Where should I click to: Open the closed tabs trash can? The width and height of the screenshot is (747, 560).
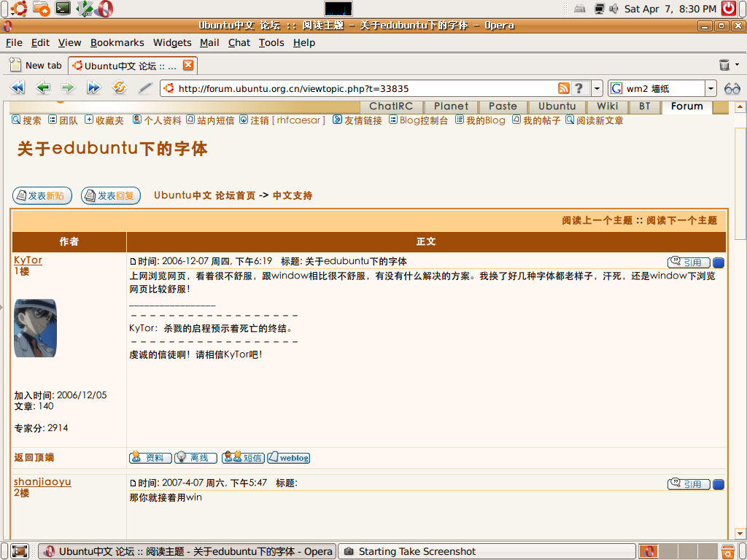pos(724,65)
